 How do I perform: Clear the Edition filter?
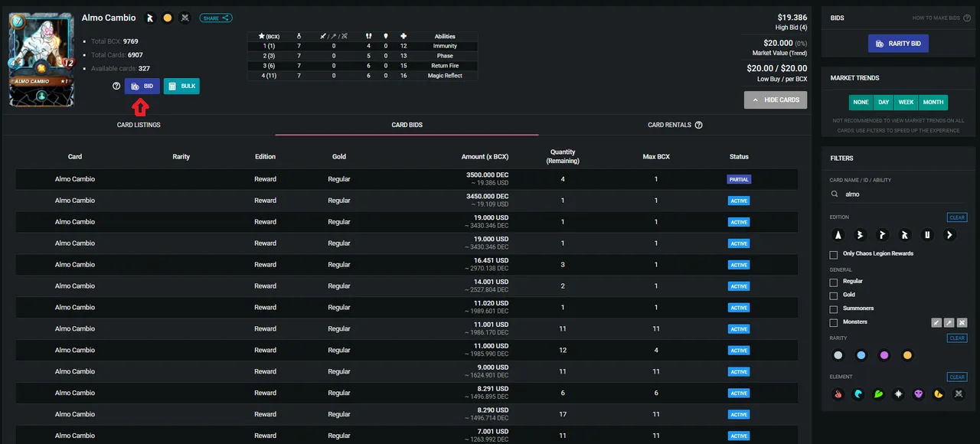957,217
